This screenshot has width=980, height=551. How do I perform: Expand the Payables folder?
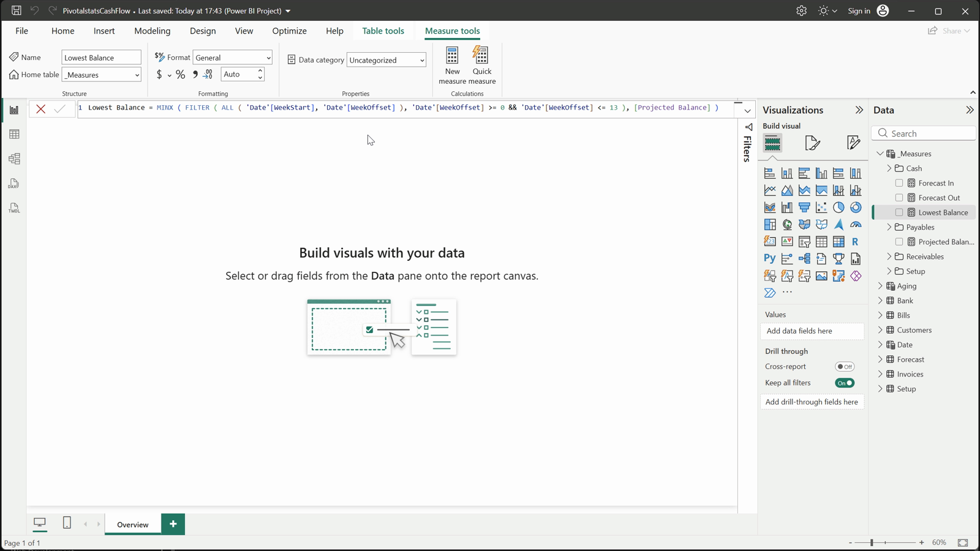[x=889, y=227]
